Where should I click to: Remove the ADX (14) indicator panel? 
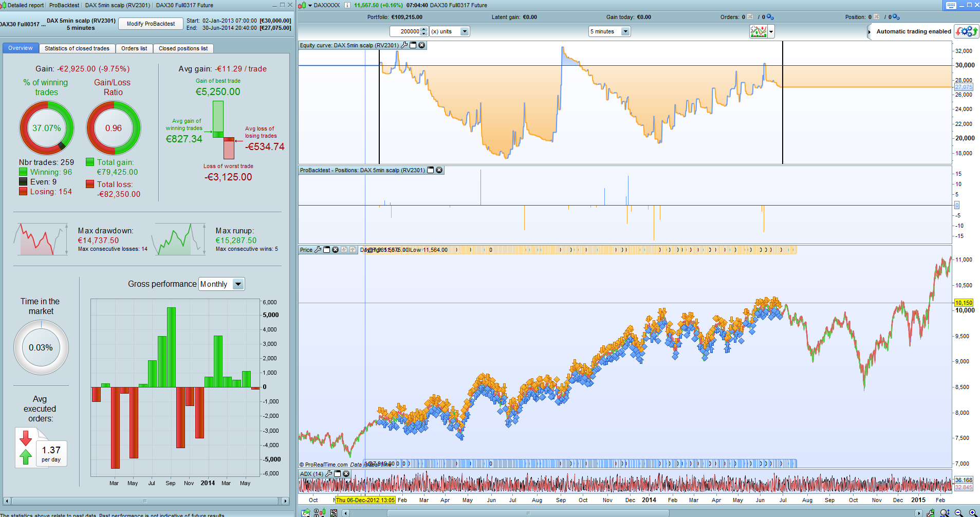pos(346,474)
